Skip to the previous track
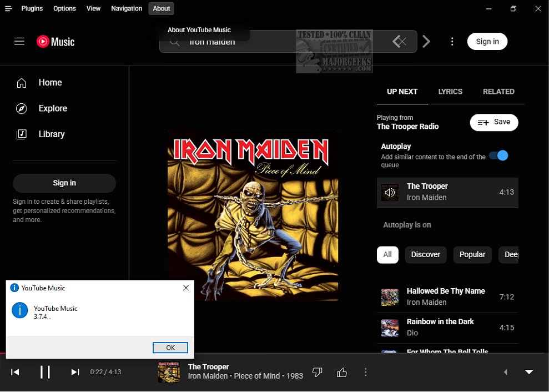This screenshot has width=549, height=392. [15, 372]
